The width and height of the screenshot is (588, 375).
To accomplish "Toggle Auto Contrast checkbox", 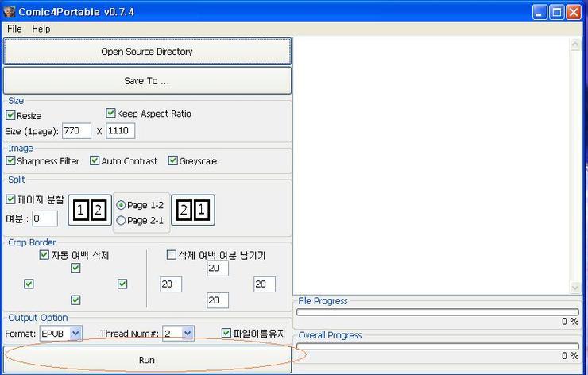I will (95, 160).
